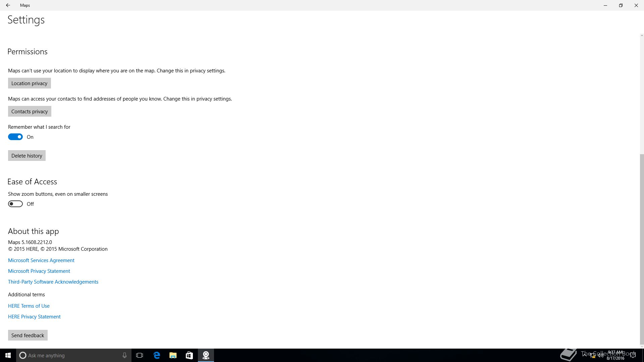
Task: Select the Maps app taskbar icon
Action: click(206, 355)
